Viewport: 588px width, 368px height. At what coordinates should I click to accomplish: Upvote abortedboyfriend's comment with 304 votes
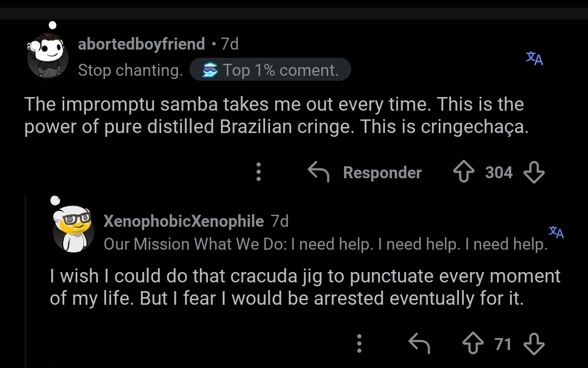[x=463, y=173]
